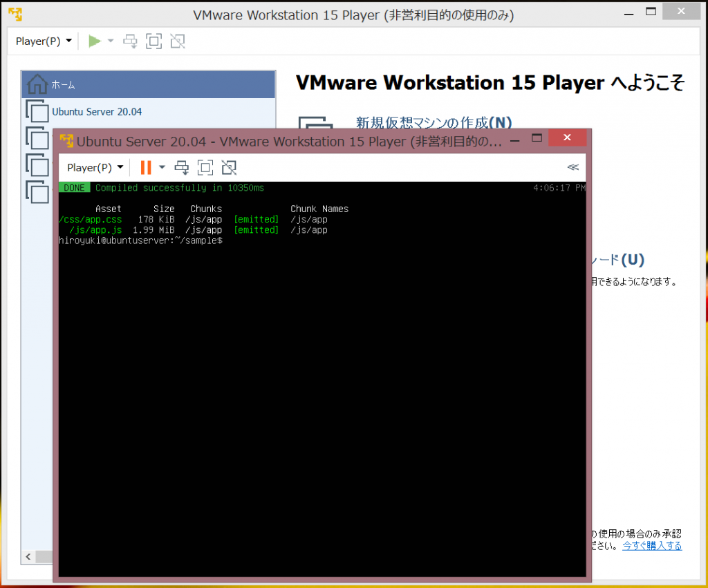The width and height of the screenshot is (708, 588).
Task: Minimize the main VMware Player window
Action: pyautogui.click(x=629, y=15)
